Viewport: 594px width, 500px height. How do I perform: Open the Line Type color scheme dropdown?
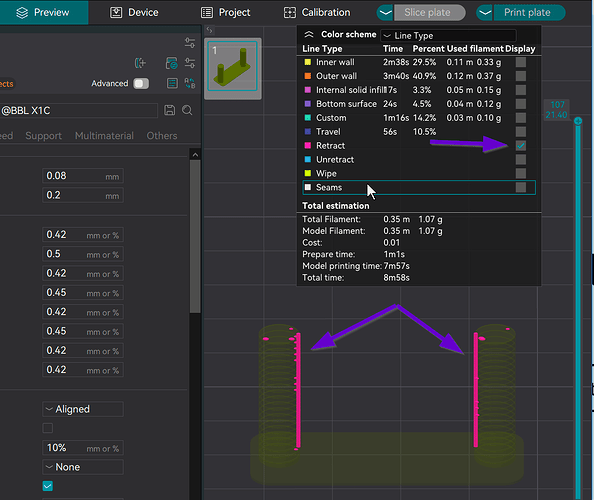(x=448, y=36)
